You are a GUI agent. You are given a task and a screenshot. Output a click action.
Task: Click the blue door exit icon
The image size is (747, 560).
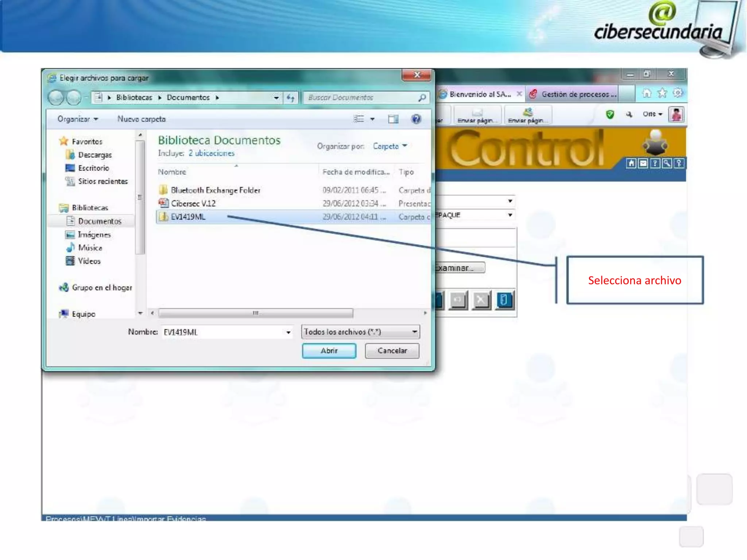pyautogui.click(x=504, y=300)
